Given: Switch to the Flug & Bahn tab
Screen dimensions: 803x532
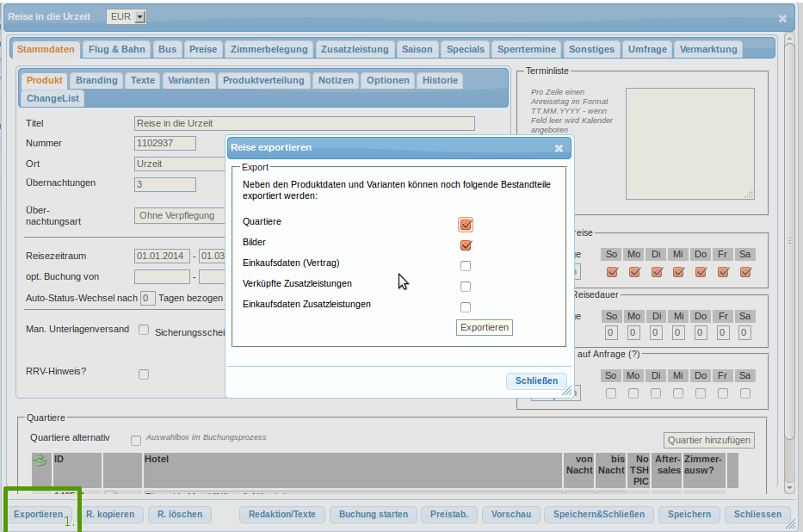Looking at the screenshot, I should (117, 49).
